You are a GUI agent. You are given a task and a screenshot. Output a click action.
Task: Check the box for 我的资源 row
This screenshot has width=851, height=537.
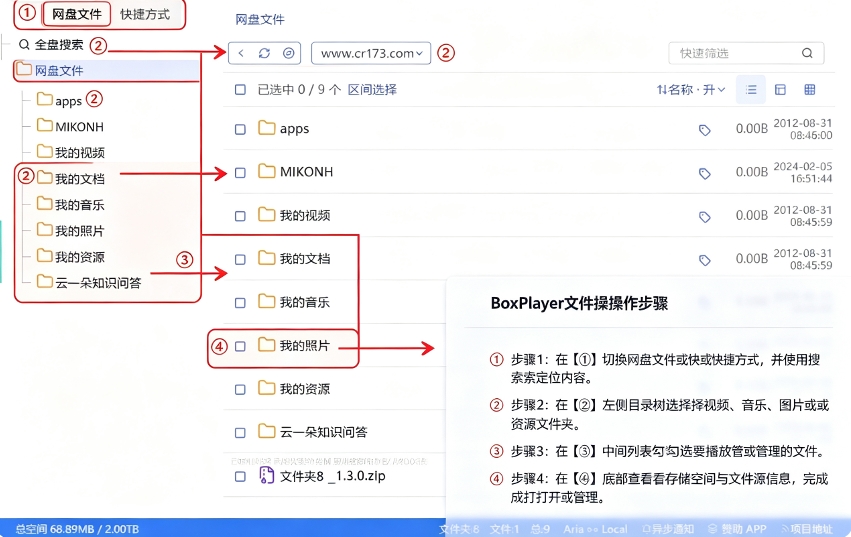(240, 390)
